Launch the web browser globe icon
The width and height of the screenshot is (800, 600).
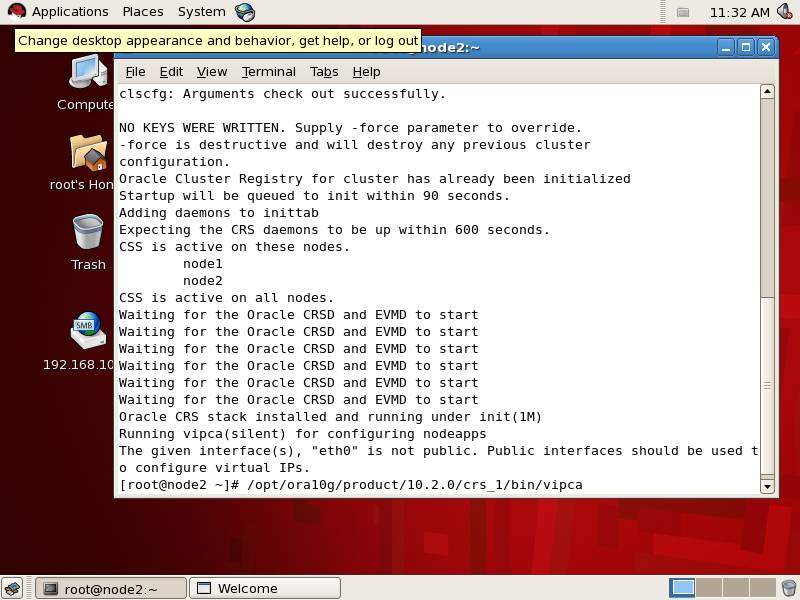click(245, 12)
